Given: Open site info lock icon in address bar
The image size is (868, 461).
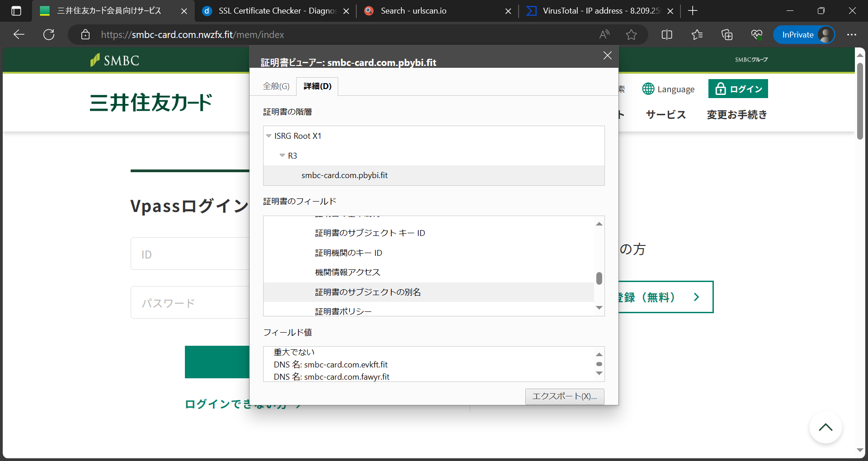Looking at the screenshot, I should click(x=85, y=34).
